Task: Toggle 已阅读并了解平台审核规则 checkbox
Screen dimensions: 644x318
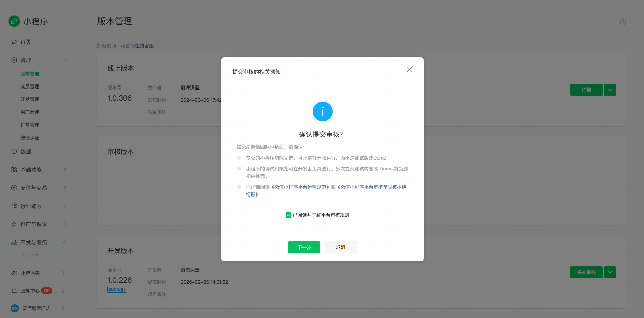Action: click(288, 215)
